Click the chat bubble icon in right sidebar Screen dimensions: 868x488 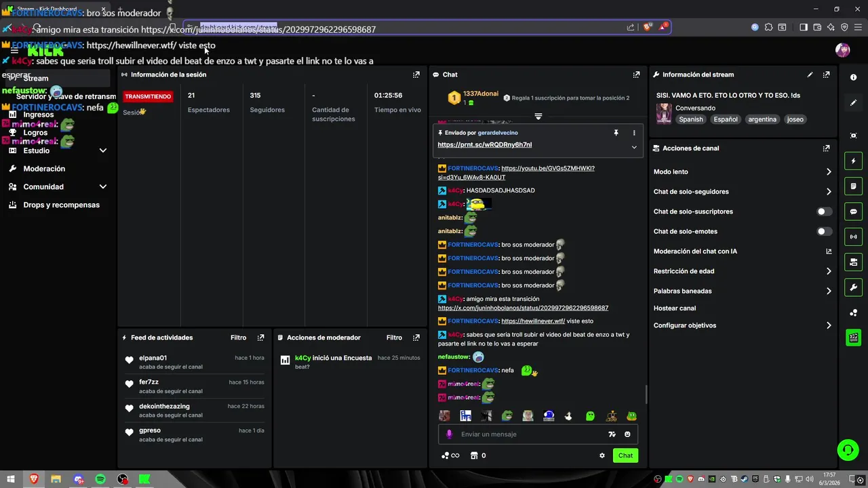click(x=853, y=211)
